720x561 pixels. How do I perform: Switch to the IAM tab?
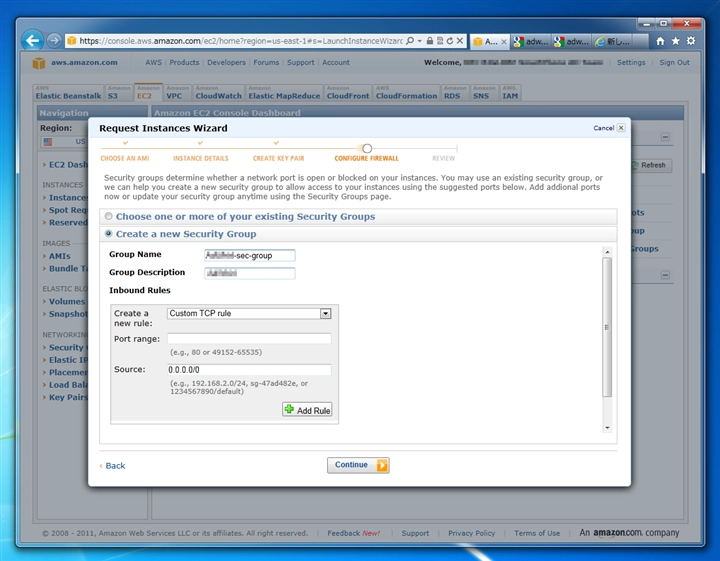click(510, 93)
